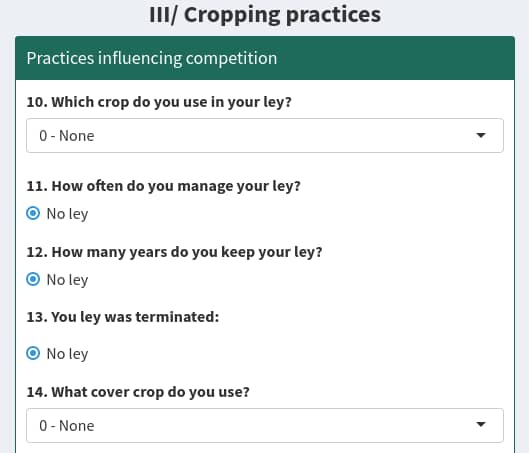This screenshot has height=453, width=529.
Task: Click the empty green area of the panel header bar
Action: pos(395,58)
